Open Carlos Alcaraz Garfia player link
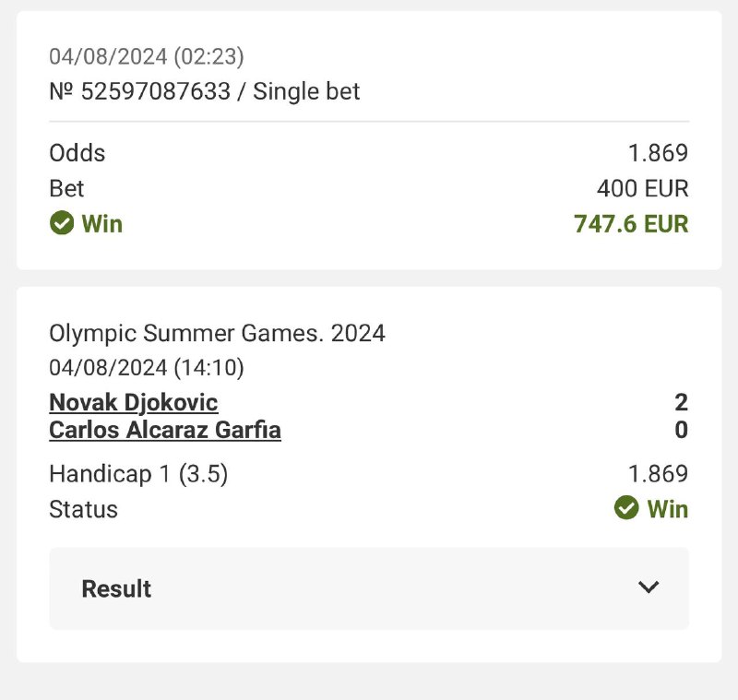The height and width of the screenshot is (700, 738). tap(165, 430)
